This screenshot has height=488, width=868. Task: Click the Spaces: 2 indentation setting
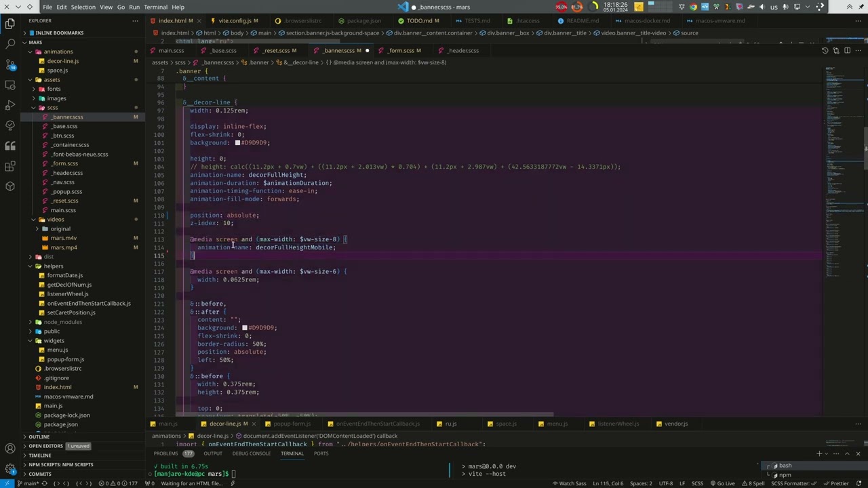tap(641, 483)
